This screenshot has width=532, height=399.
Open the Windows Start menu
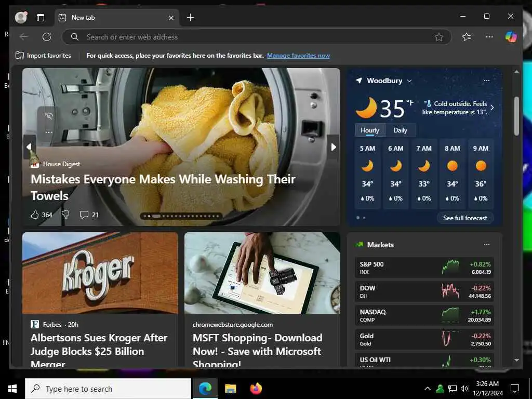click(12, 389)
